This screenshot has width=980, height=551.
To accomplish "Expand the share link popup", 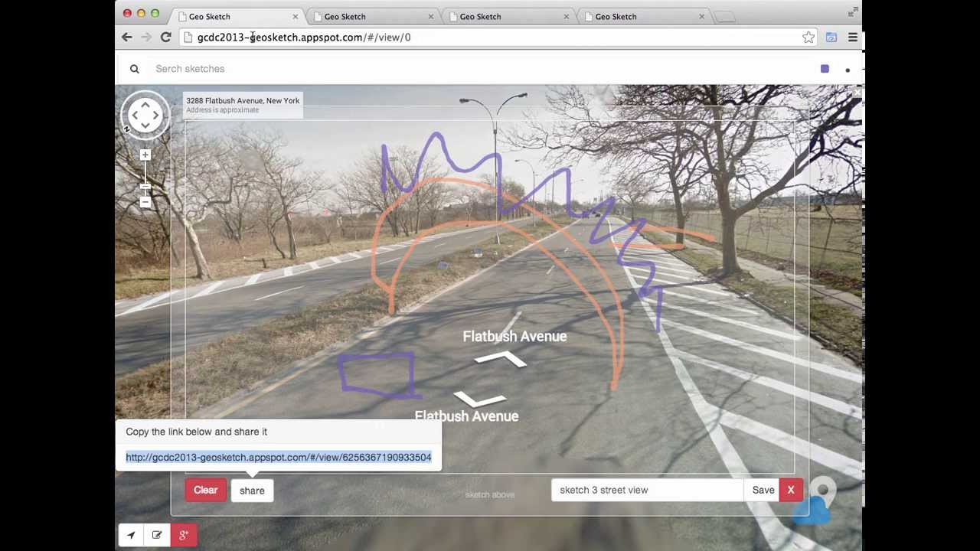I will [252, 491].
